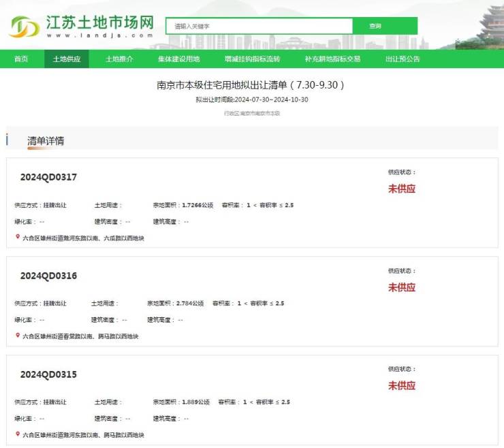Click 未供应 status of listing 2024QD0317
This screenshot has width=504, height=448.
point(401,189)
